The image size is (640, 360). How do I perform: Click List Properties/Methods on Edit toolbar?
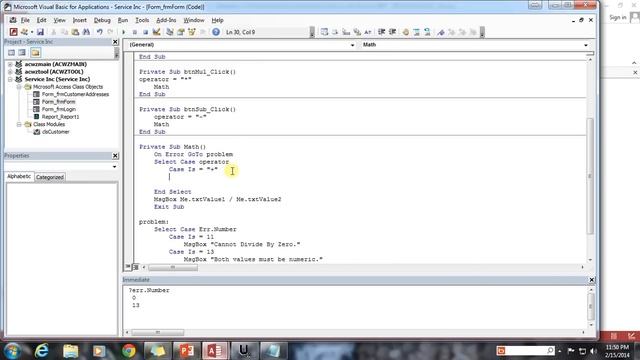point(324,32)
